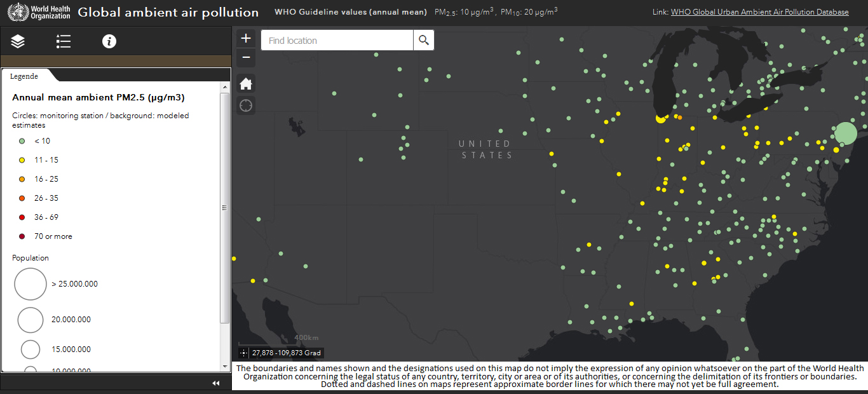Open the info about icon
Screen dimensions: 868x394
[109, 41]
